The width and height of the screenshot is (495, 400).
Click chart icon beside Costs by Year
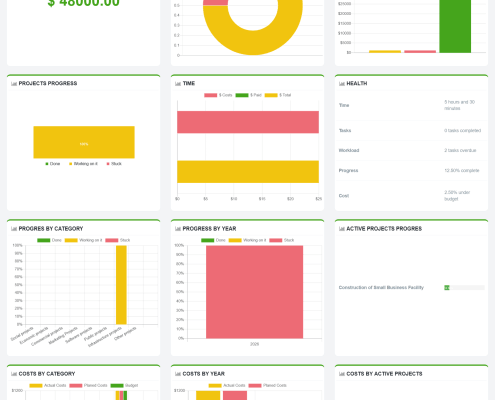(x=178, y=374)
